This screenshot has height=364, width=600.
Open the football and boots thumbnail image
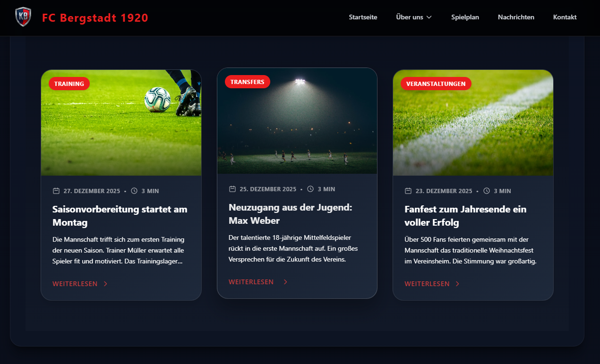121,123
